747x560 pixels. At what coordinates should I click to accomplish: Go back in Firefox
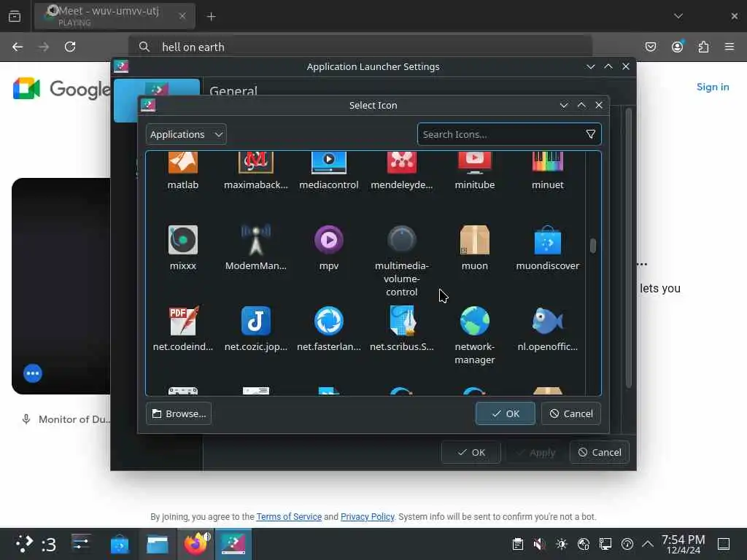(18, 47)
